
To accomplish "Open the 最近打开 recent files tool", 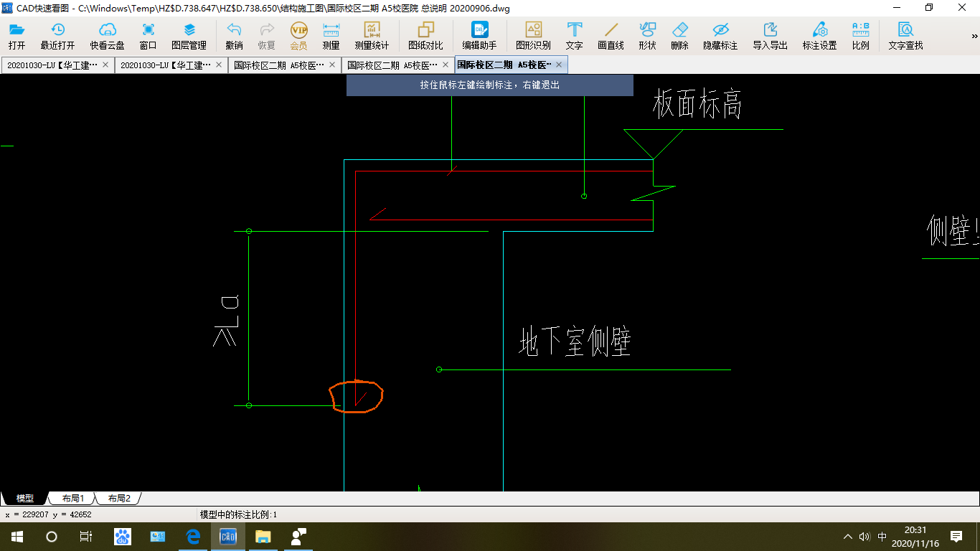I will [x=57, y=36].
